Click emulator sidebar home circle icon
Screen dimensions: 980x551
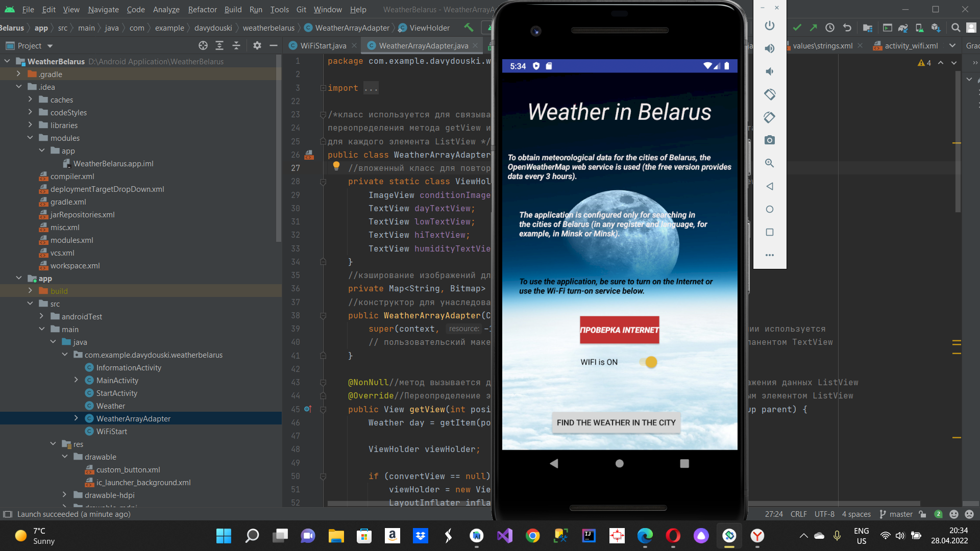pyautogui.click(x=770, y=209)
